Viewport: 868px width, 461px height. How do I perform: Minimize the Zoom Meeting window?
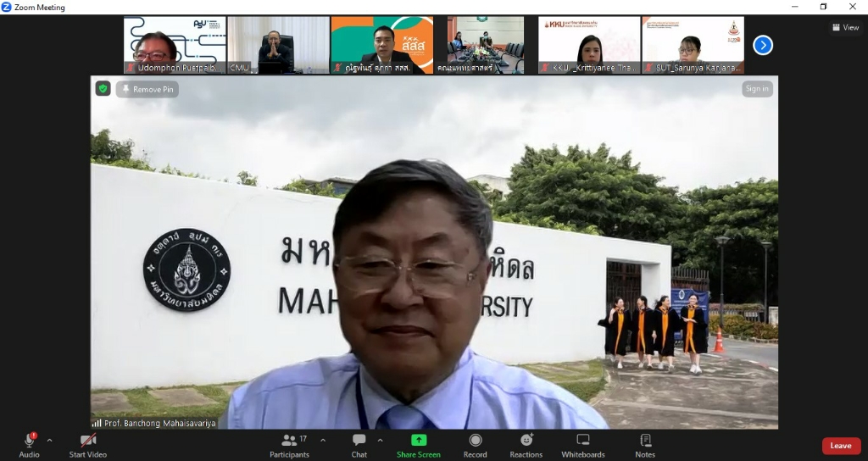795,7
